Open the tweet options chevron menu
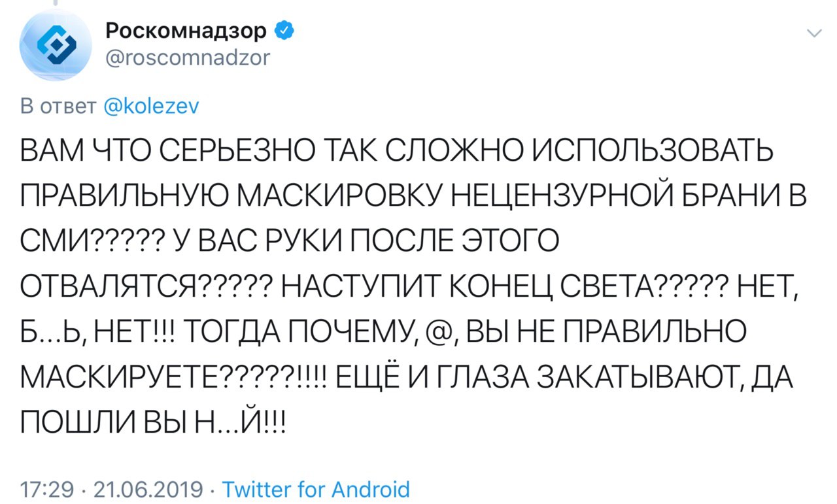837x504 pixels. click(813, 33)
